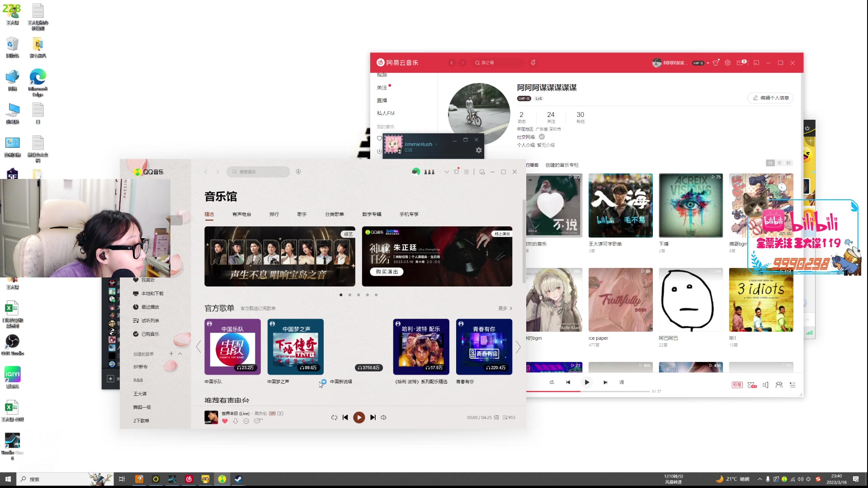This screenshot has height=488, width=868.
Task: Click Windows Start button
Action: 8,479
